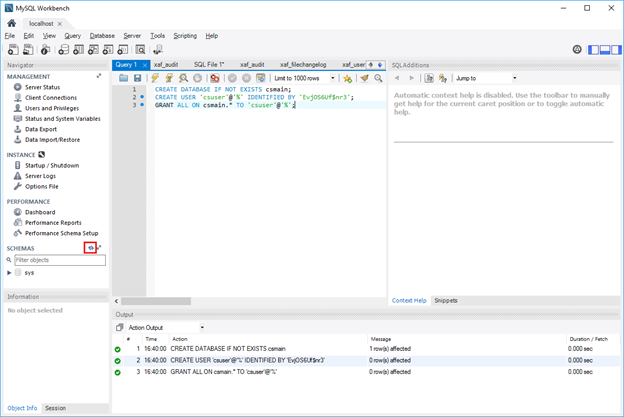Toggle automatic context help

coord(443,78)
